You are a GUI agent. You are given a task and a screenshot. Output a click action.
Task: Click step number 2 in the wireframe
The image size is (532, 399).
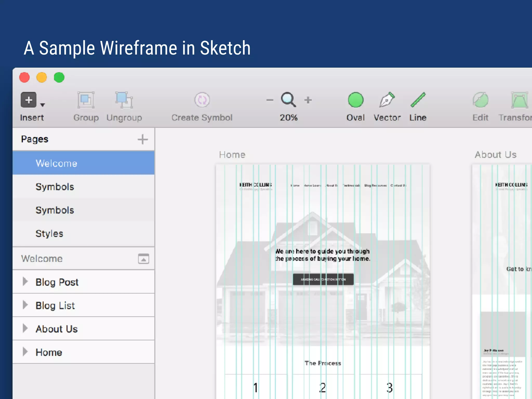(323, 388)
